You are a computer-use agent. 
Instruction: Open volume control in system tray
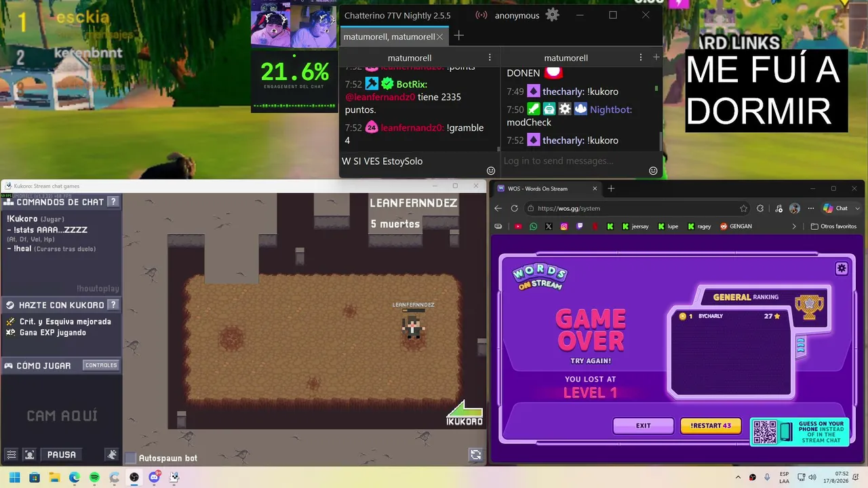point(813,477)
